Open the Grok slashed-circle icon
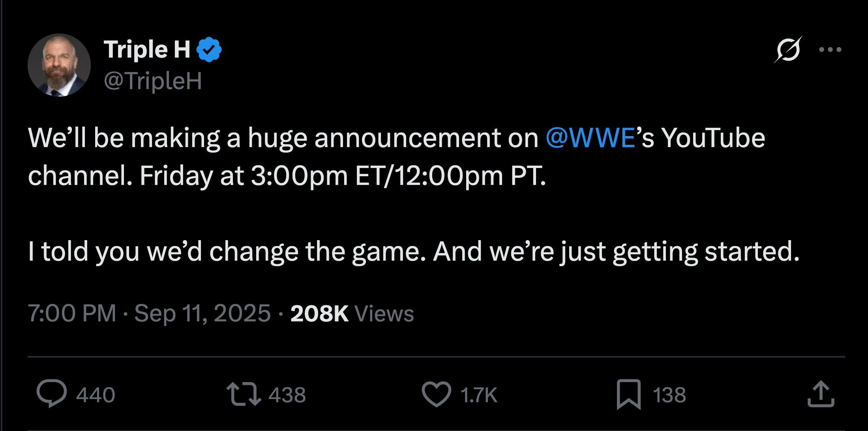Viewport: 868px width, 431px height. [x=788, y=50]
